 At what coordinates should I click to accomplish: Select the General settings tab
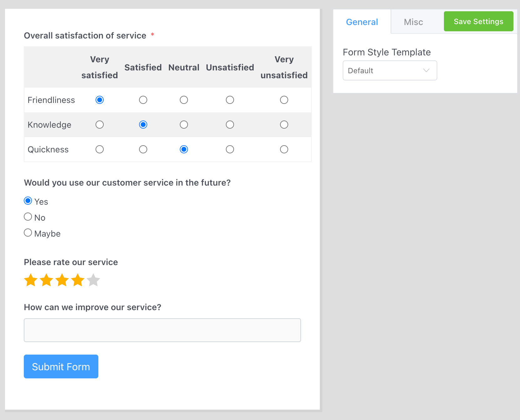coord(362,22)
